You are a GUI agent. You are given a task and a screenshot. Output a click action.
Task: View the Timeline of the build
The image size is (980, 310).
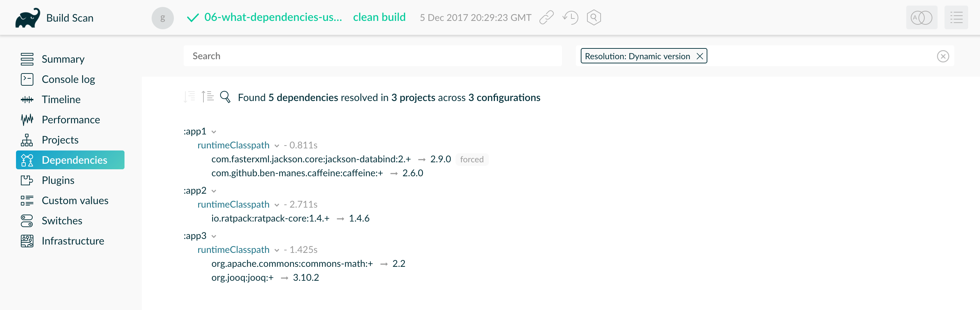pos(61,99)
